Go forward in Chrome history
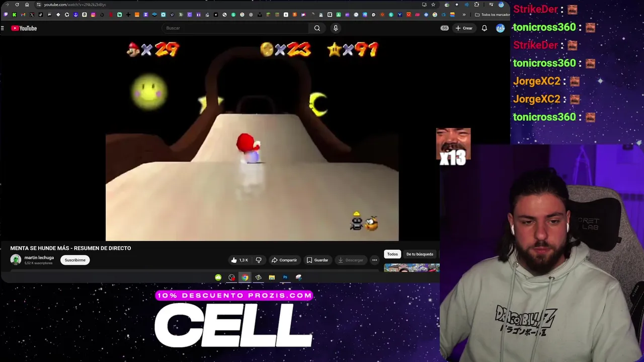Screen dimensions: 644x362 [7, 5]
